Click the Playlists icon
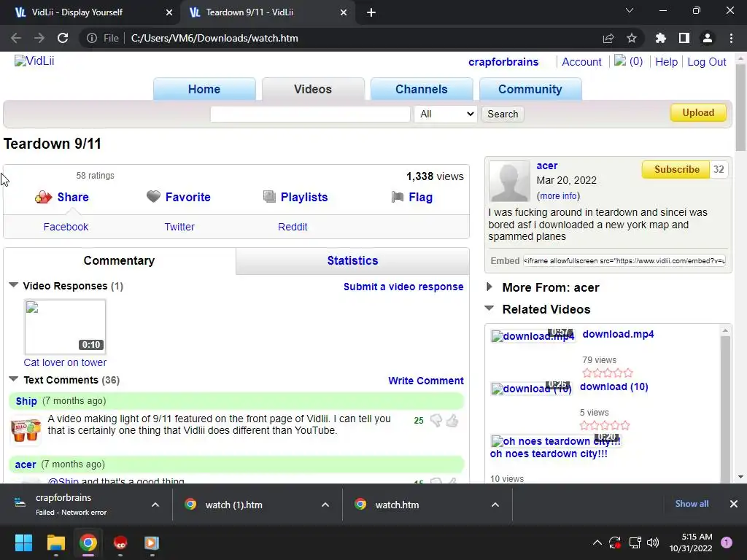 click(x=269, y=197)
